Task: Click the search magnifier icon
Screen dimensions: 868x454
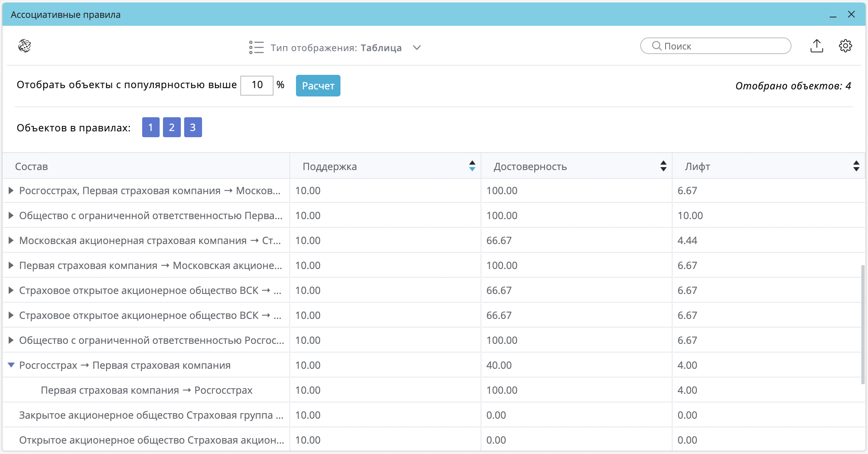Action: (656, 46)
